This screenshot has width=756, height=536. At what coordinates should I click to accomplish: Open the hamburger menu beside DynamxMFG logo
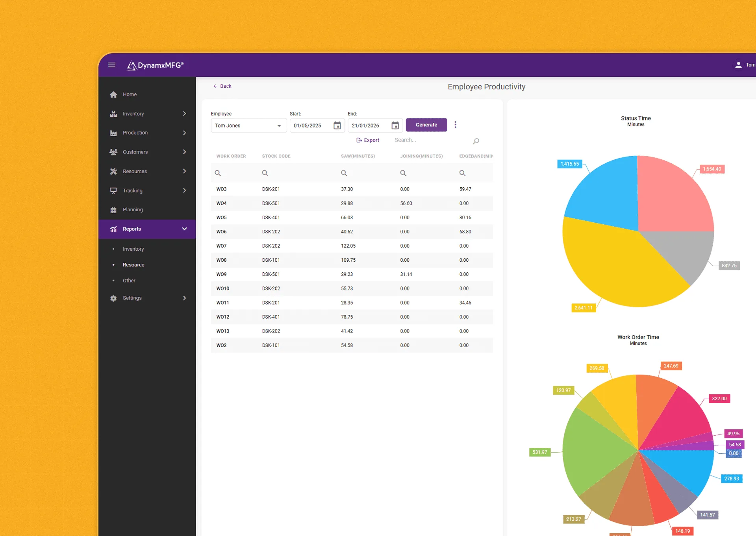tap(111, 65)
